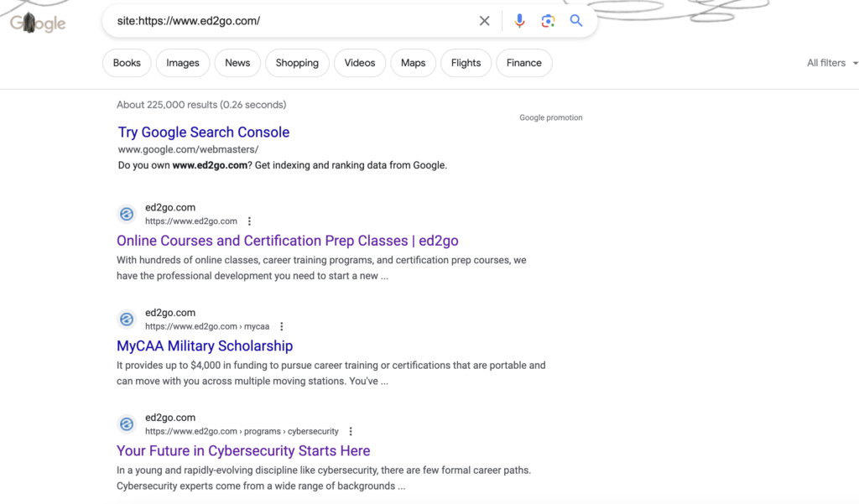
Task: Switch to the Images filter
Action: tap(183, 63)
